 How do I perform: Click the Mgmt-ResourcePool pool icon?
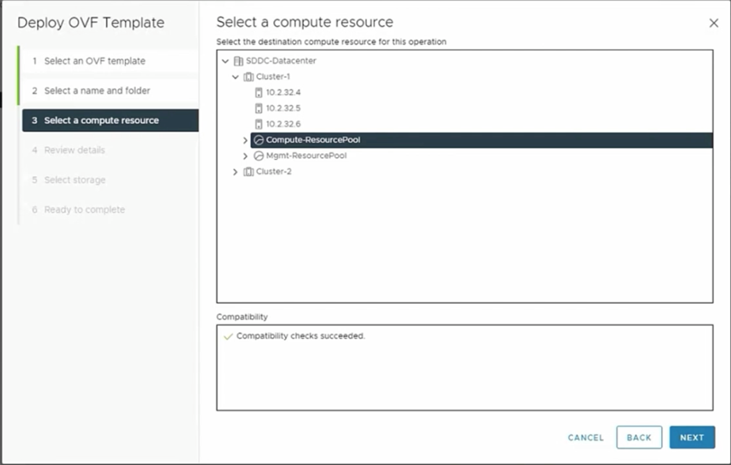coord(258,156)
